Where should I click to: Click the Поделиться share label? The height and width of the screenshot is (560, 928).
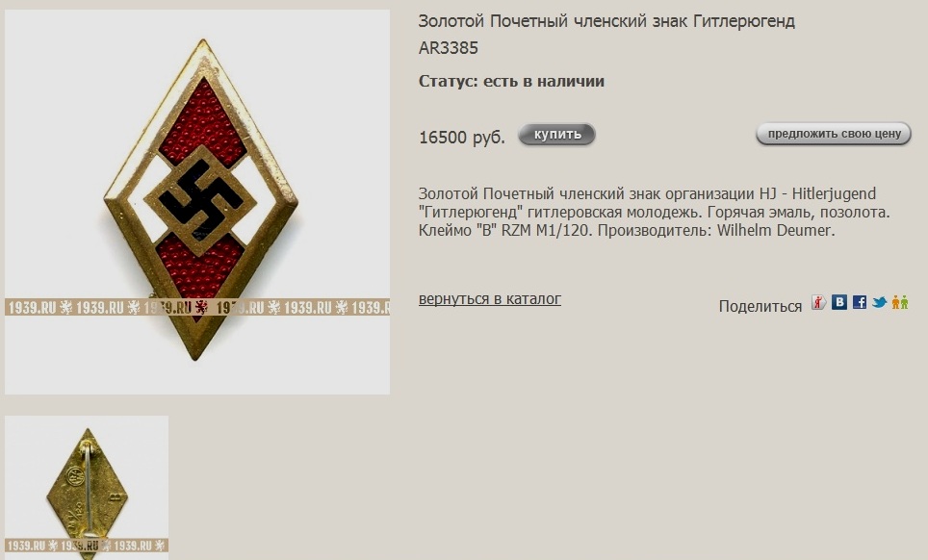(x=760, y=306)
